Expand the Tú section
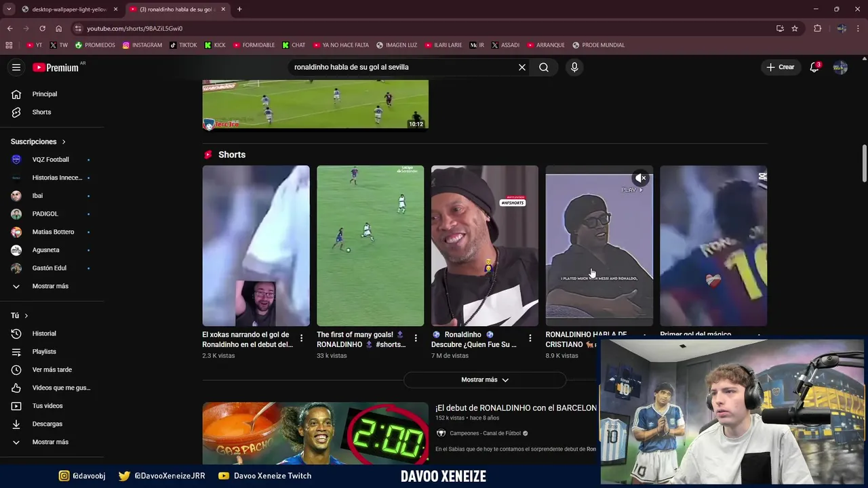Image resolution: width=868 pixels, height=488 pixels. tap(20, 316)
